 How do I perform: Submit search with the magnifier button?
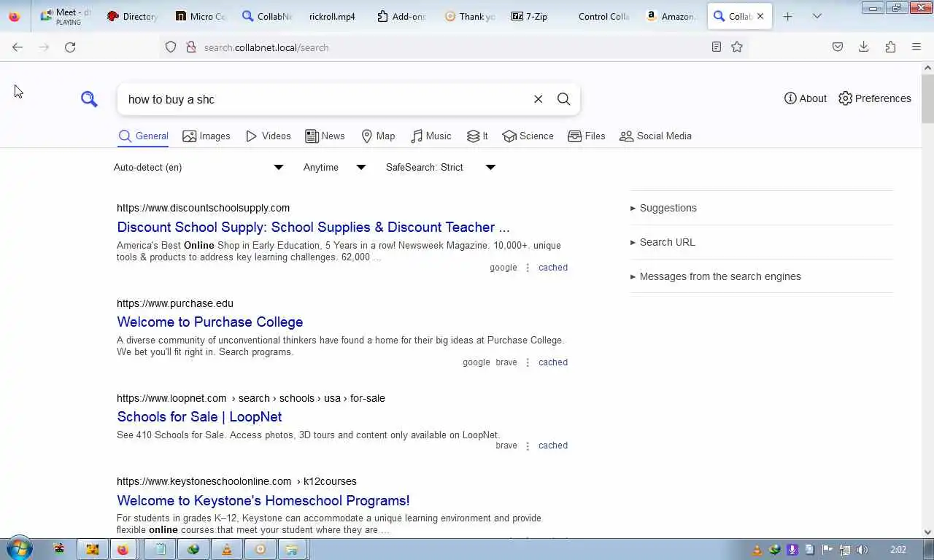[564, 99]
